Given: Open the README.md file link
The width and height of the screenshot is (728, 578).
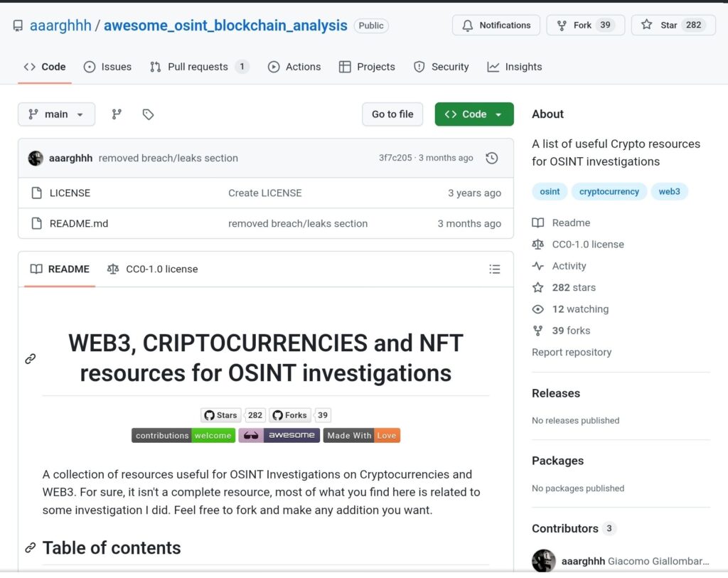Looking at the screenshot, I should [x=79, y=224].
